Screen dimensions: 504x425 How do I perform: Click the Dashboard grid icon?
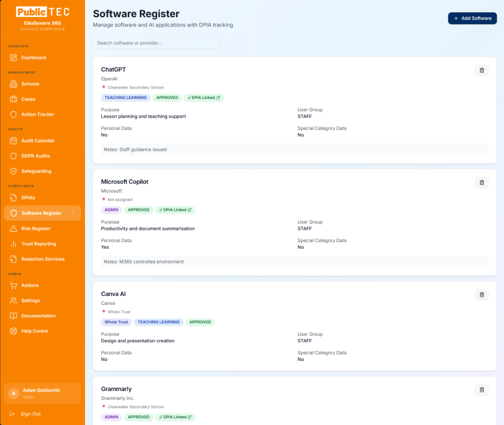tap(13, 58)
